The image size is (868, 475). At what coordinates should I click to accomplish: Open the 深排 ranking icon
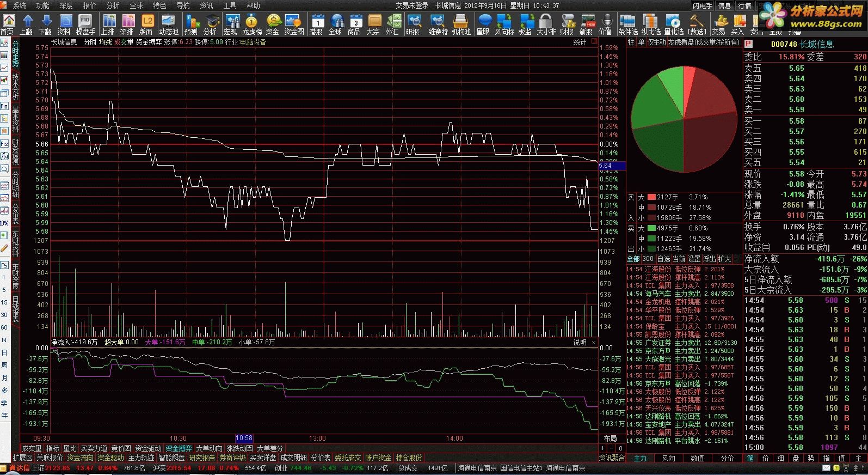(x=127, y=25)
